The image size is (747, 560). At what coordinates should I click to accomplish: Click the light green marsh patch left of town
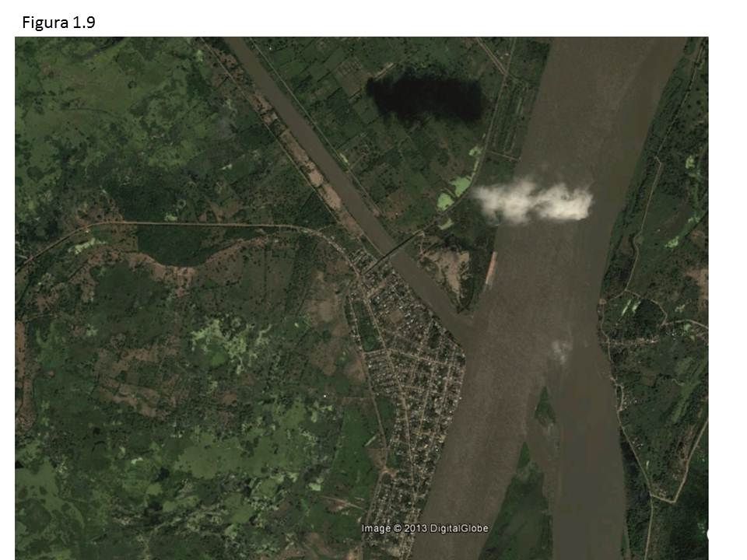[224, 339]
